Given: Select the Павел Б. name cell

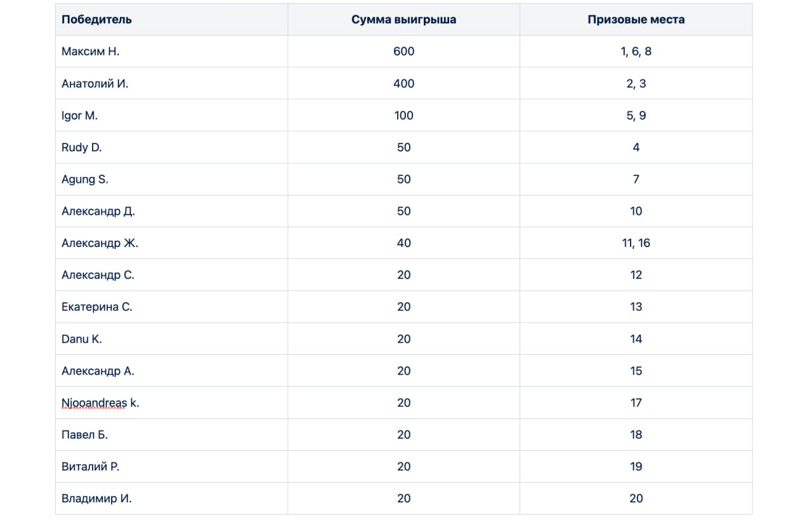Looking at the screenshot, I should (171, 435).
